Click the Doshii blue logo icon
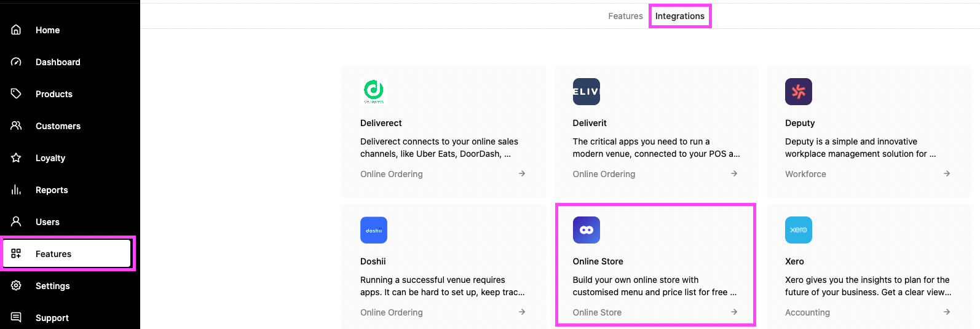The height and width of the screenshot is (329, 980). tap(374, 230)
